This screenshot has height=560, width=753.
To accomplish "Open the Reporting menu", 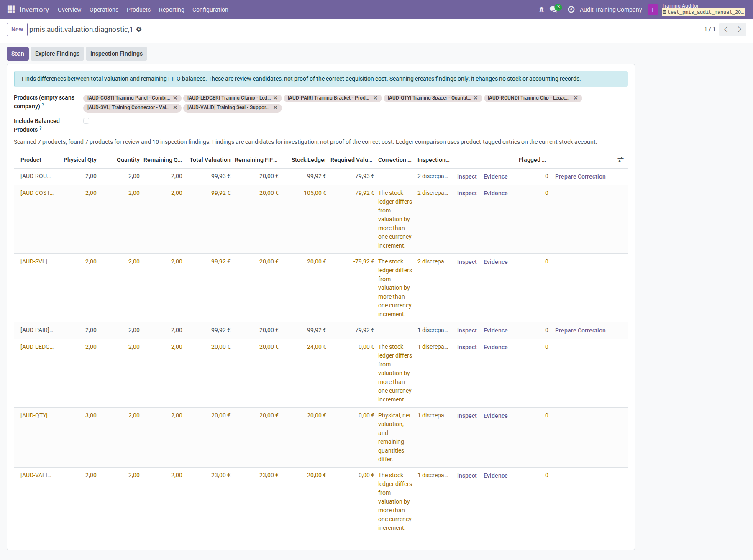I will pos(172,10).
